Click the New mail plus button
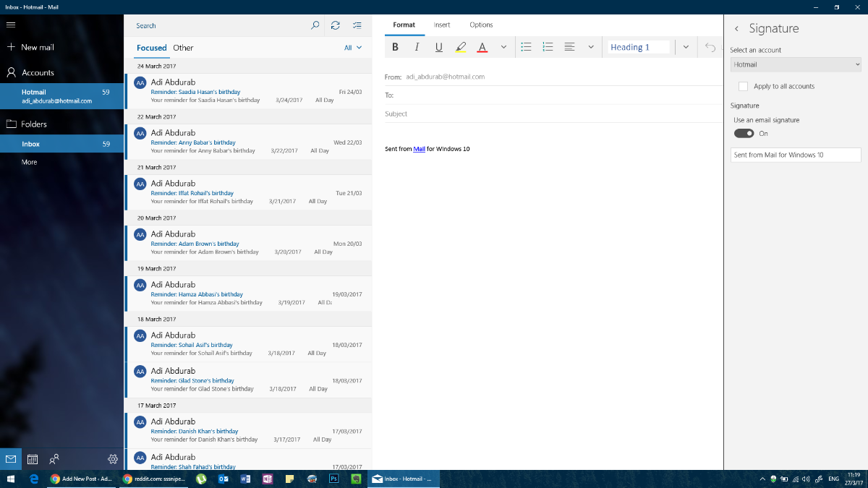The image size is (868, 488). [x=30, y=47]
